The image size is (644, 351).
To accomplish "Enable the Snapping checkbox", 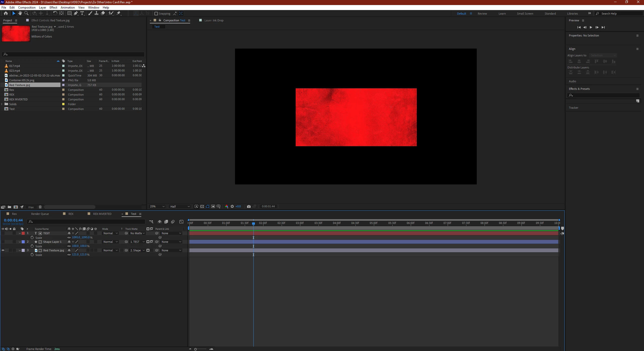I will point(156,14).
